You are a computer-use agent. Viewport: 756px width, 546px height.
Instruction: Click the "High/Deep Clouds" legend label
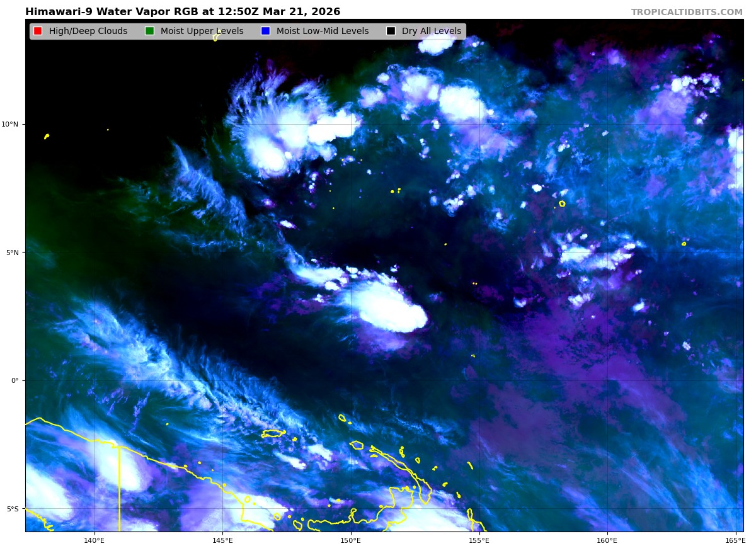tap(88, 31)
